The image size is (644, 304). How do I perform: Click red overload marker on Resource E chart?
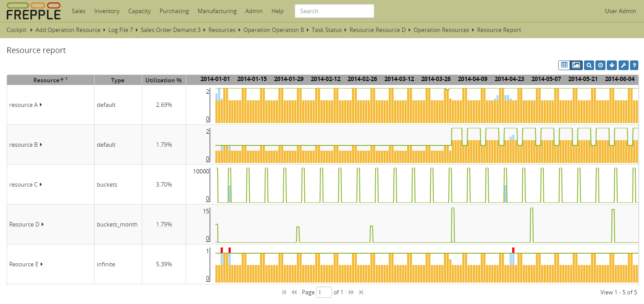[222, 250]
